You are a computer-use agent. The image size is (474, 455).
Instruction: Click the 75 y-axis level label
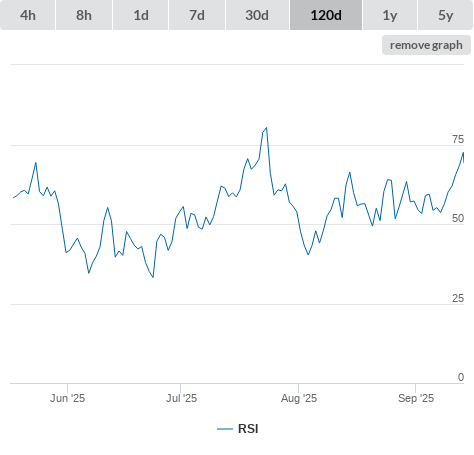(458, 139)
